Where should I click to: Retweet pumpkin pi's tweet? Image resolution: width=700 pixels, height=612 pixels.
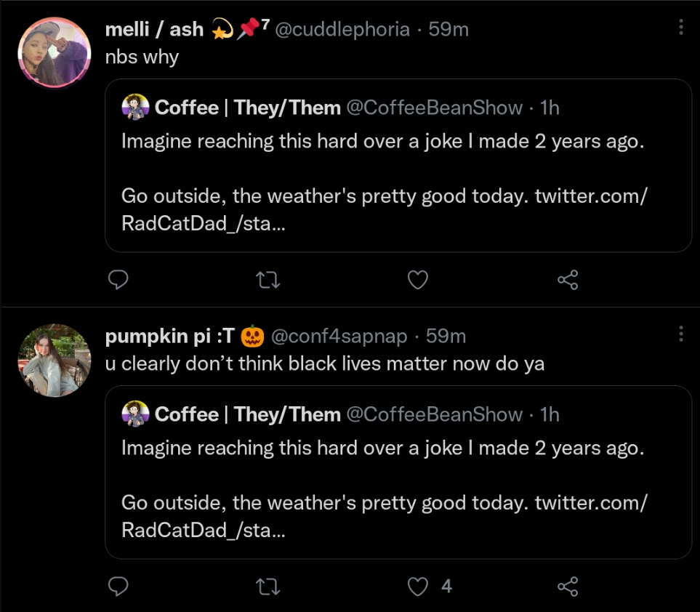268,587
